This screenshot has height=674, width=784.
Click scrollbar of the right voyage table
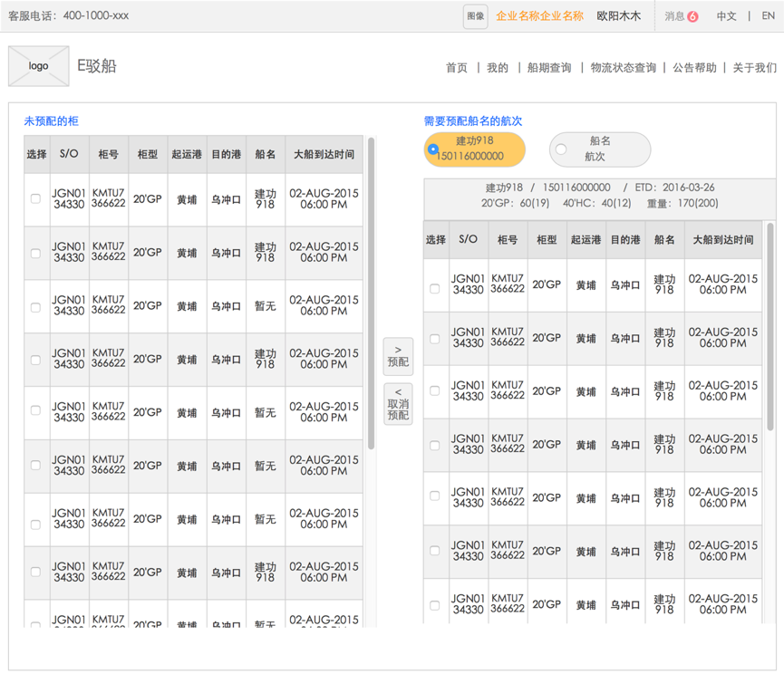click(x=770, y=326)
